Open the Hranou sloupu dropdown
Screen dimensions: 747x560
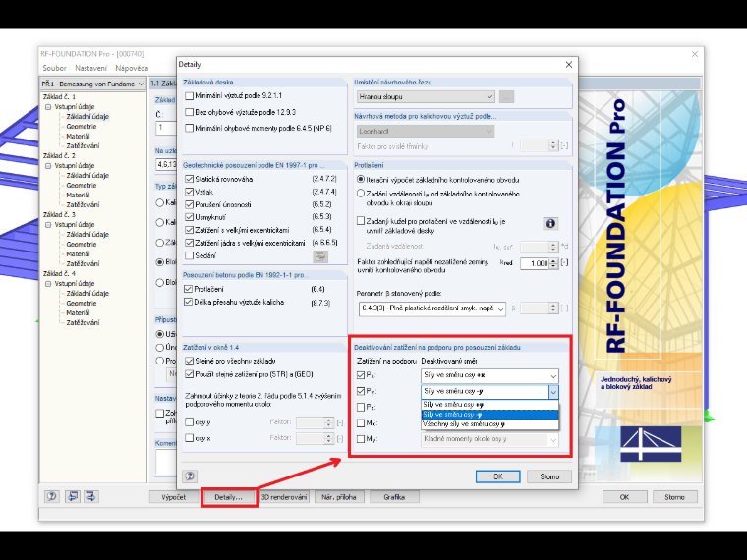426,96
